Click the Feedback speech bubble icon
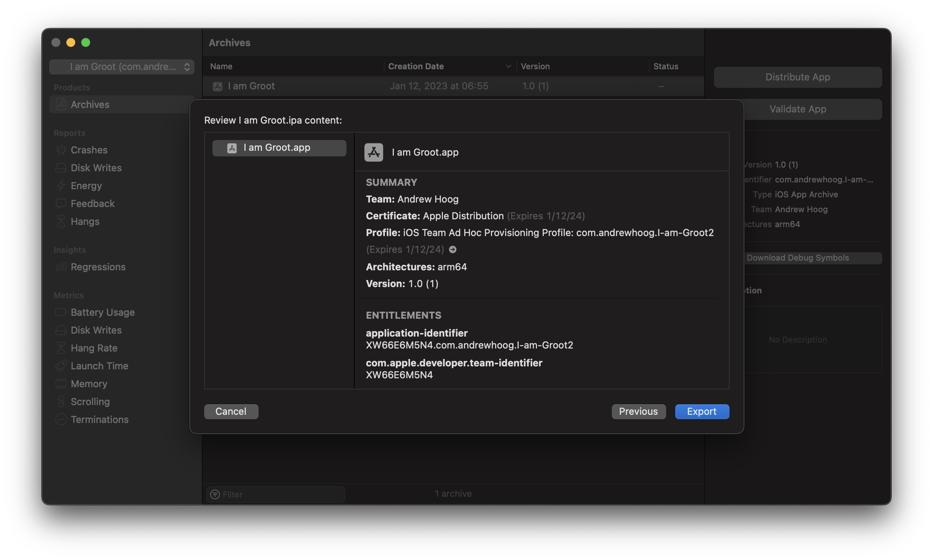The height and width of the screenshot is (560, 933). [61, 204]
